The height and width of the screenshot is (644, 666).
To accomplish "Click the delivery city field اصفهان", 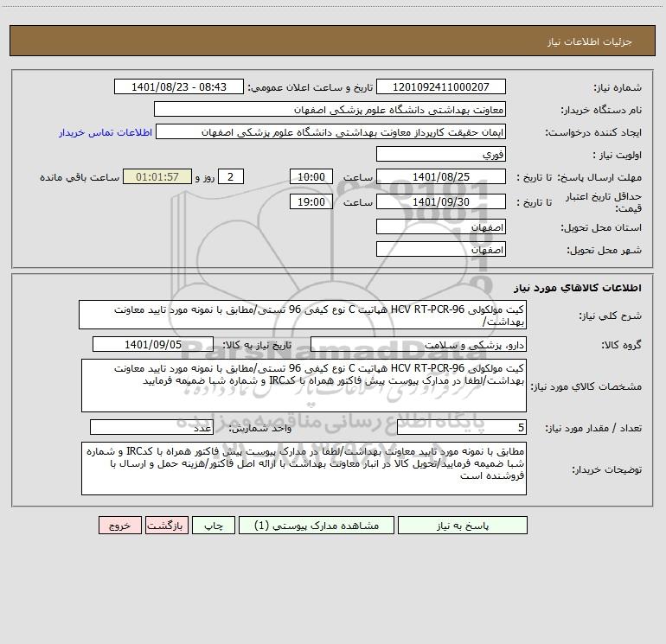I will click(441, 249).
